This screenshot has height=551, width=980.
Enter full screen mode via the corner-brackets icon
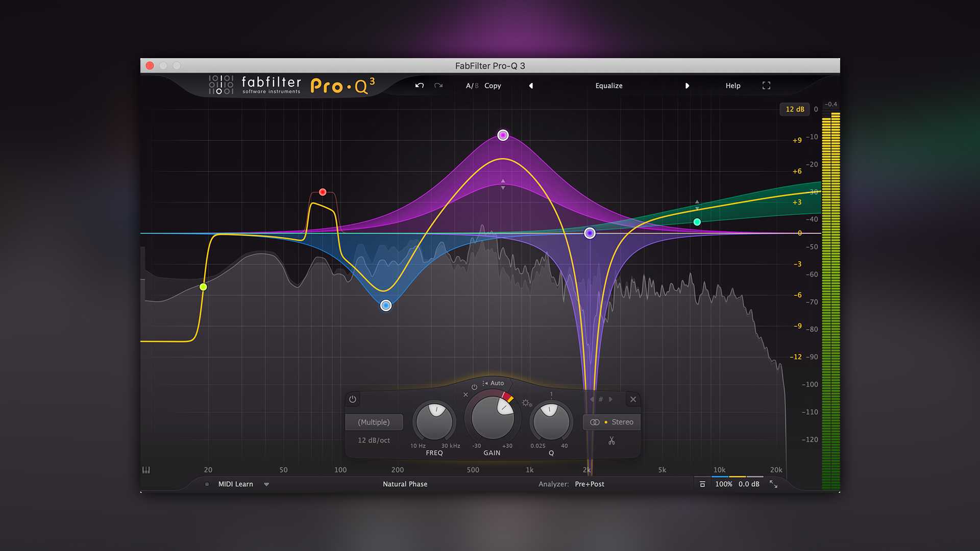[x=766, y=86]
